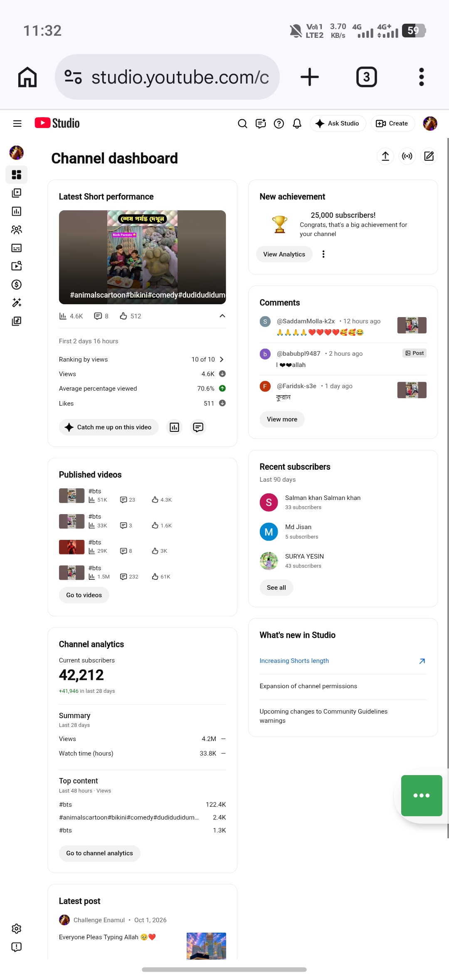Image resolution: width=449 pixels, height=980 pixels.
Task: Click Go to videos
Action: tap(84, 595)
